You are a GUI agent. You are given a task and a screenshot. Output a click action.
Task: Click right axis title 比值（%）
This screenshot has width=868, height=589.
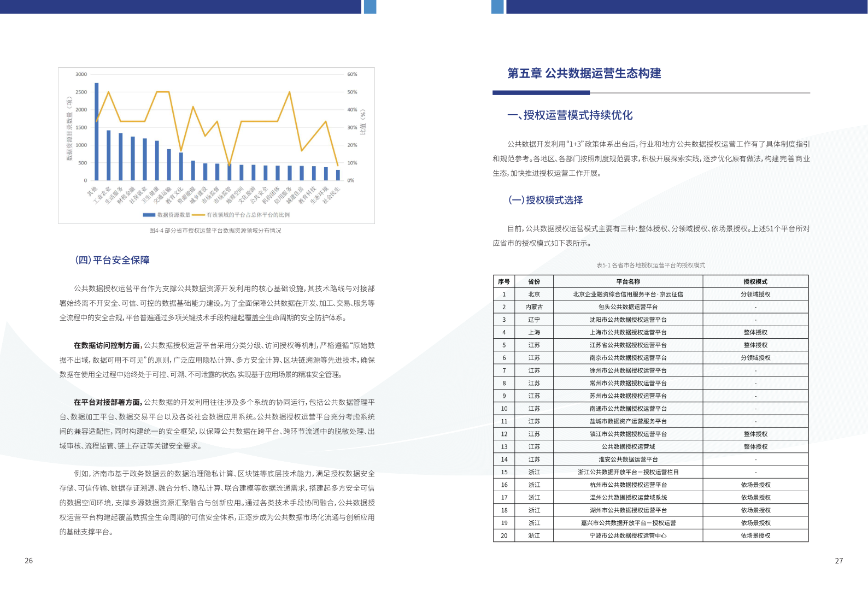point(363,122)
